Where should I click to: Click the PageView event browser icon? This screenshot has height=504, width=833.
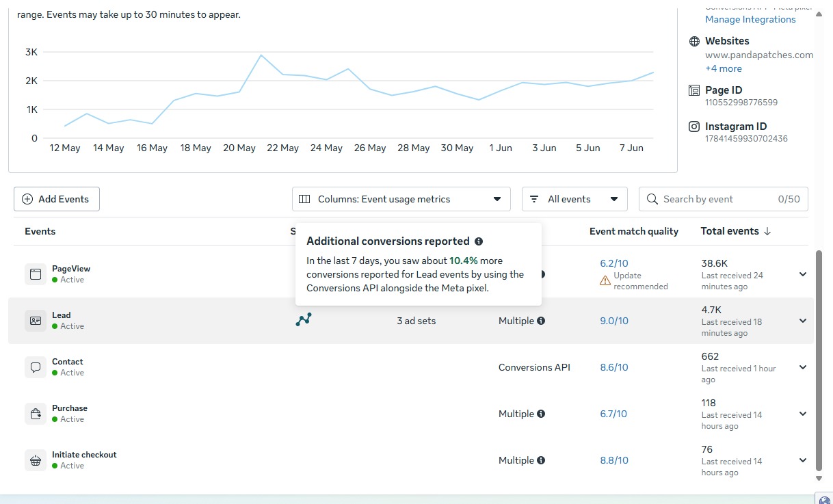(x=36, y=274)
